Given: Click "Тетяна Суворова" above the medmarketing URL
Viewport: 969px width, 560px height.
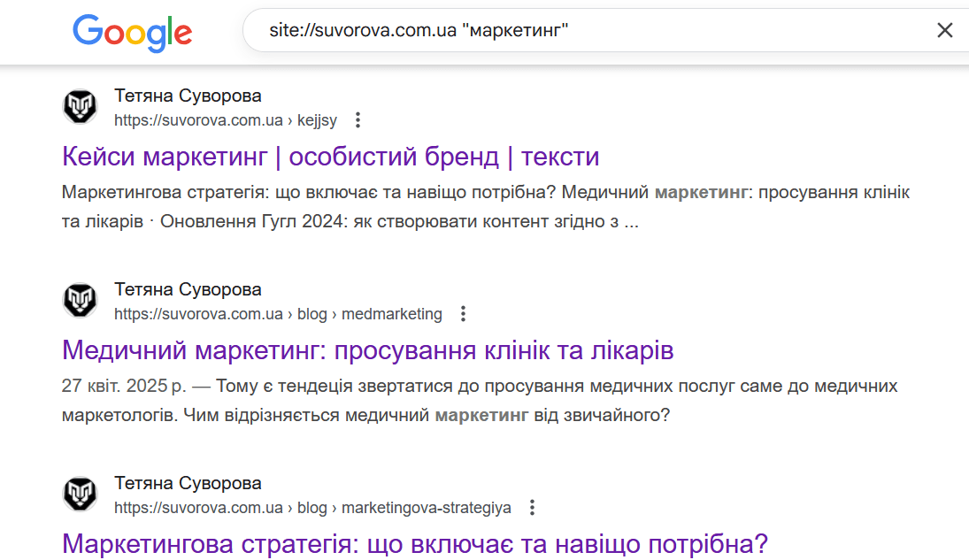Looking at the screenshot, I should 188,289.
